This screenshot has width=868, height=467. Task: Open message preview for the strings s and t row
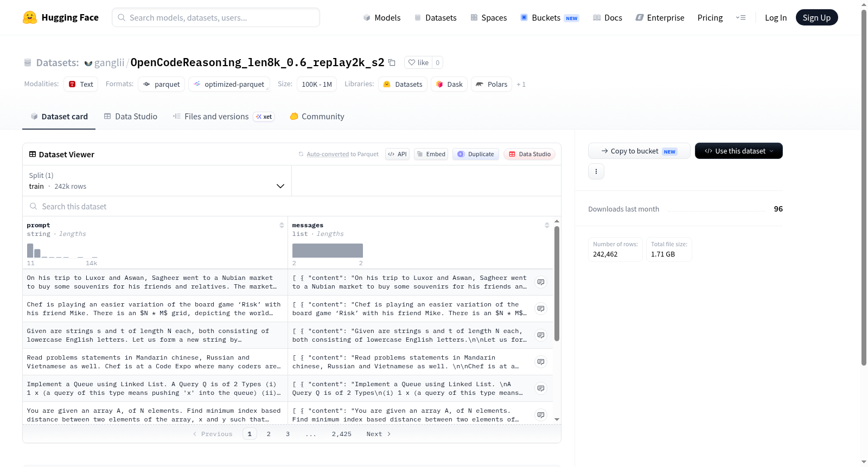pyautogui.click(x=541, y=335)
